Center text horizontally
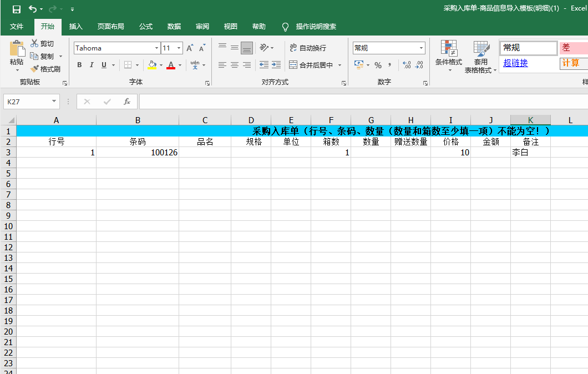Image resolution: width=588 pixels, height=374 pixels. pyautogui.click(x=235, y=65)
